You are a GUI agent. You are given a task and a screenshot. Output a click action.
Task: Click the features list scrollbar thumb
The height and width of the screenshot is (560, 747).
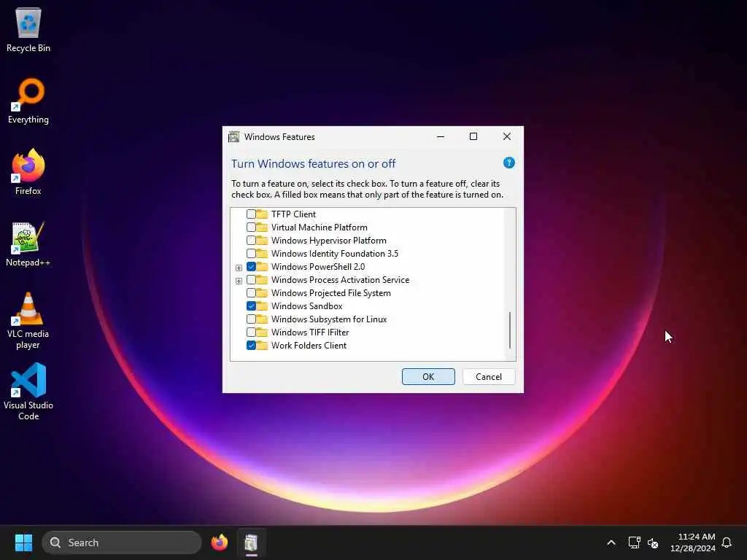click(510, 330)
